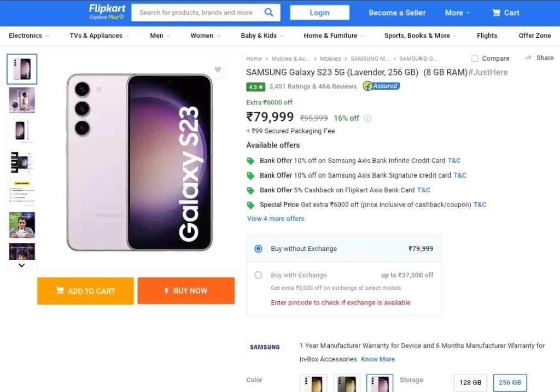Expand the Electronics category menu

click(29, 36)
